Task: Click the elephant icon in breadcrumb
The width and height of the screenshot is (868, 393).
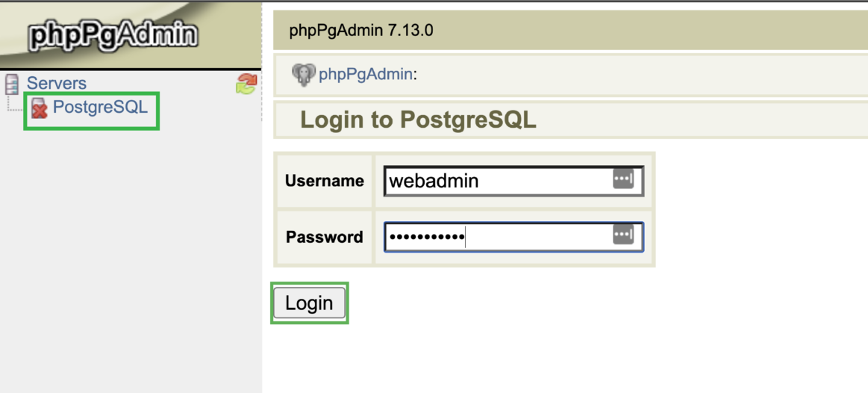Action: coord(303,74)
